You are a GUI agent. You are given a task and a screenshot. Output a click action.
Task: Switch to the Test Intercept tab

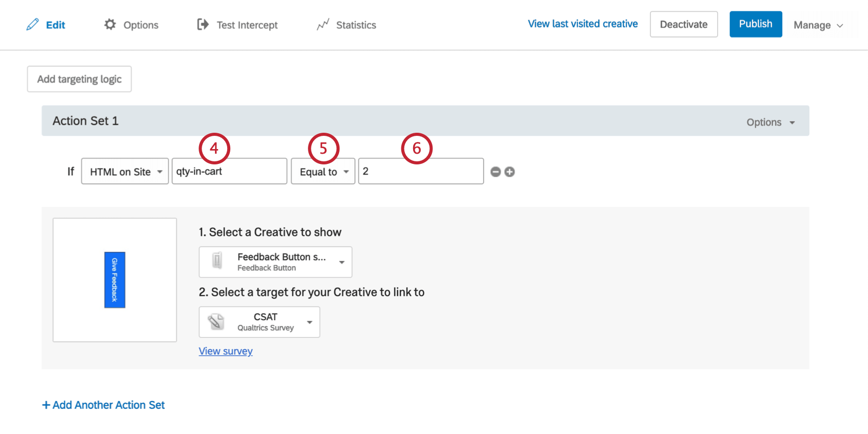(247, 25)
